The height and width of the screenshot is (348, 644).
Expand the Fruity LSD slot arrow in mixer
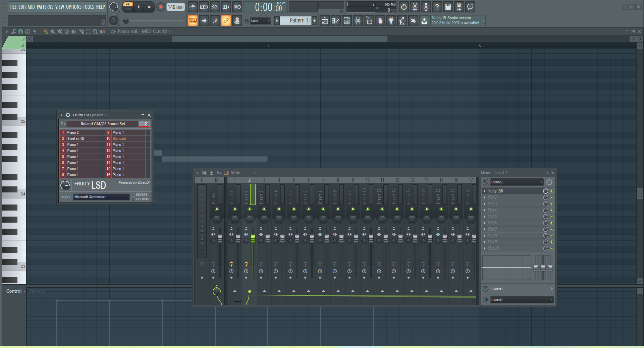pos(485,191)
